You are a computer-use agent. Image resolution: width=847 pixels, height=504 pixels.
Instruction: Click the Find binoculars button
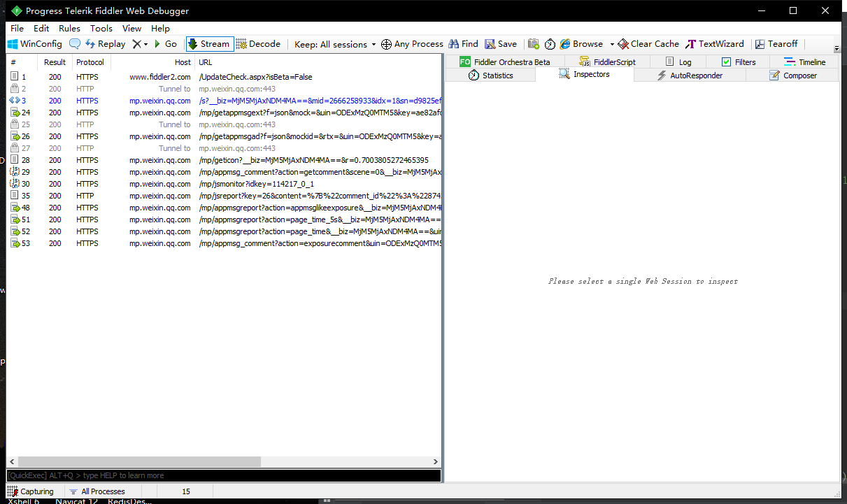[463, 44]
